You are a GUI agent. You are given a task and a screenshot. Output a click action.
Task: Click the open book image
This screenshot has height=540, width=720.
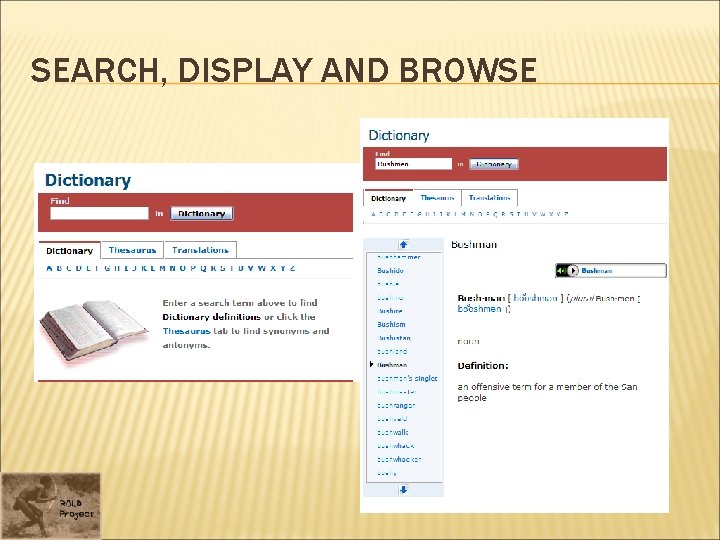(94, 329)
